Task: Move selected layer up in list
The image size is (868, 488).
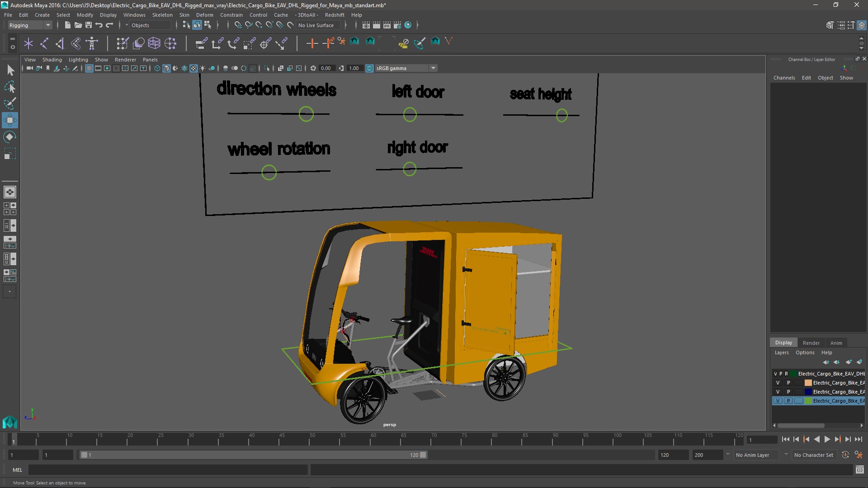Action: point(826,362)
